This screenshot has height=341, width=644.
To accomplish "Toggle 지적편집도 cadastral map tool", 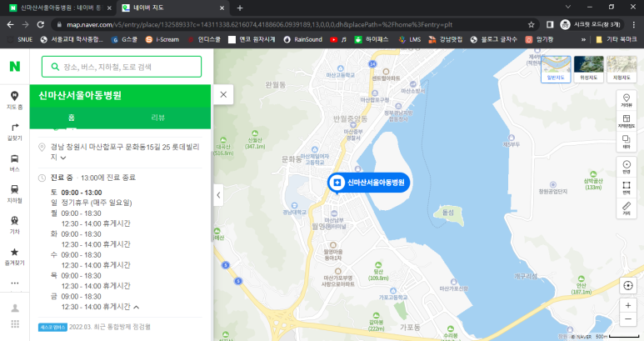I will 627,121.
